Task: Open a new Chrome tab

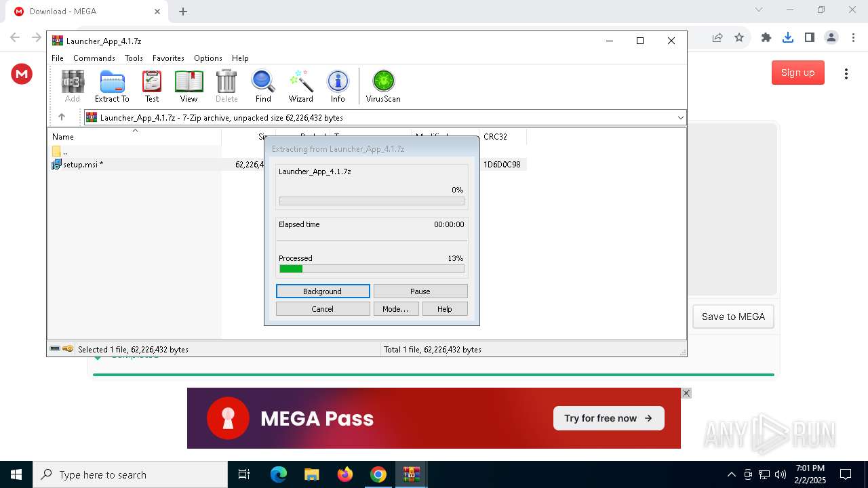Action: (183, 12)
